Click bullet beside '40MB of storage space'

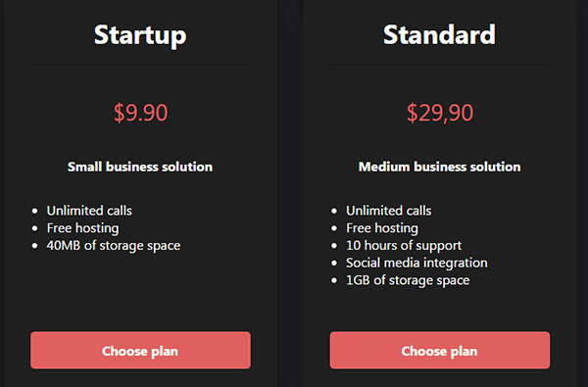click(35, 246)
